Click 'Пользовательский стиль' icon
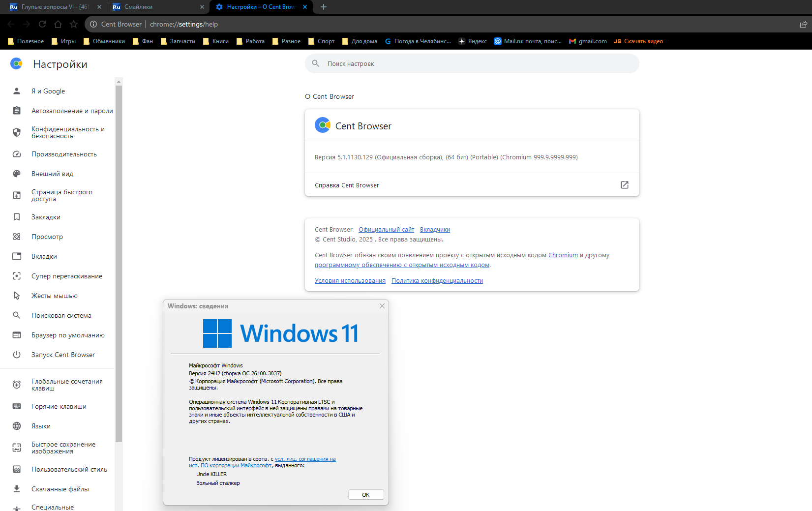 click(x=17, y=469)
